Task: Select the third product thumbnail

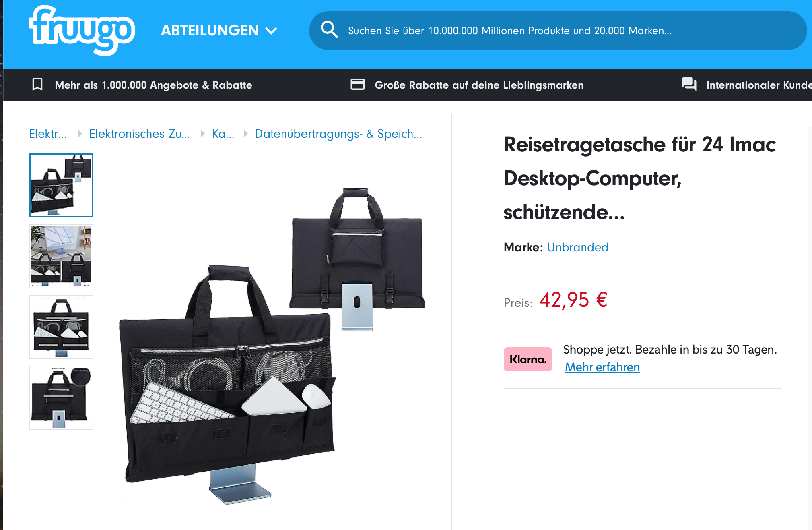Action: coord(61,327)
